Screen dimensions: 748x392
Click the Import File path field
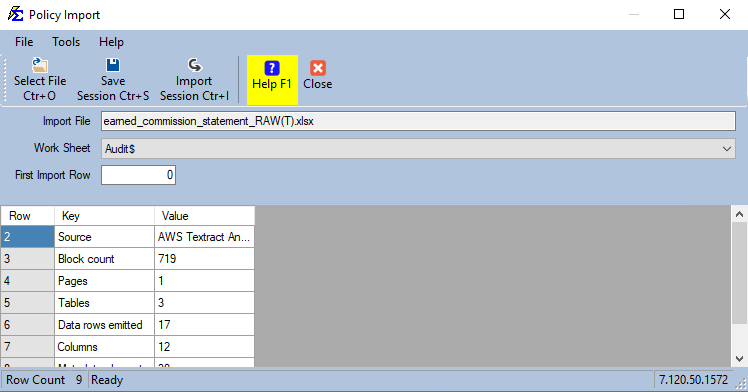coord(418,121)
